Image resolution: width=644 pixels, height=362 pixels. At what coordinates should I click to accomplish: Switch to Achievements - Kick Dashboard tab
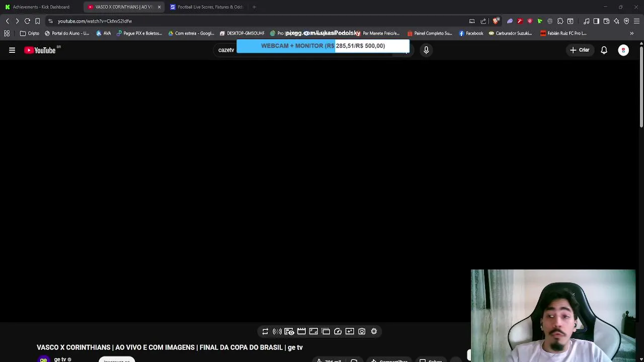tap(41, 7)
